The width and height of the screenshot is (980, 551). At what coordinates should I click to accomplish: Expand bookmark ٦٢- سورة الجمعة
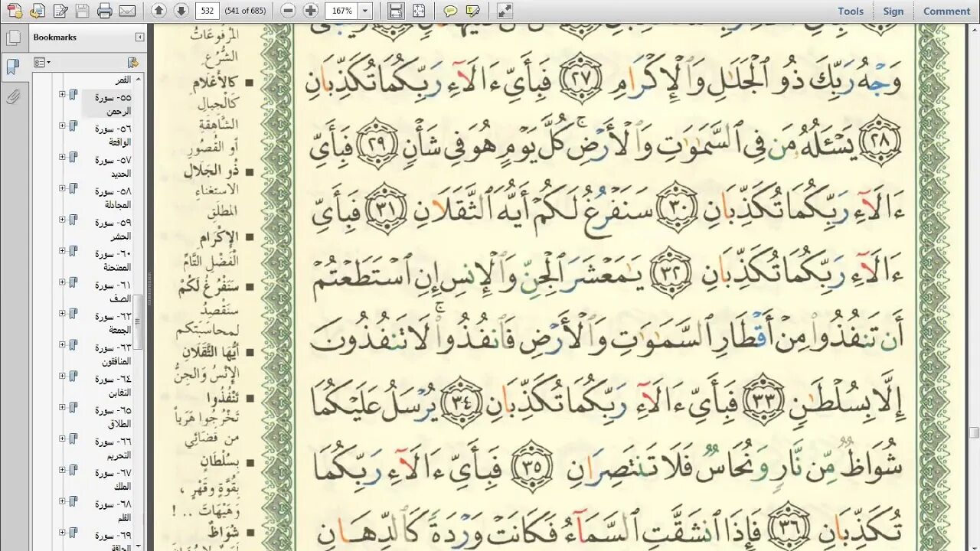coord(62,314)
